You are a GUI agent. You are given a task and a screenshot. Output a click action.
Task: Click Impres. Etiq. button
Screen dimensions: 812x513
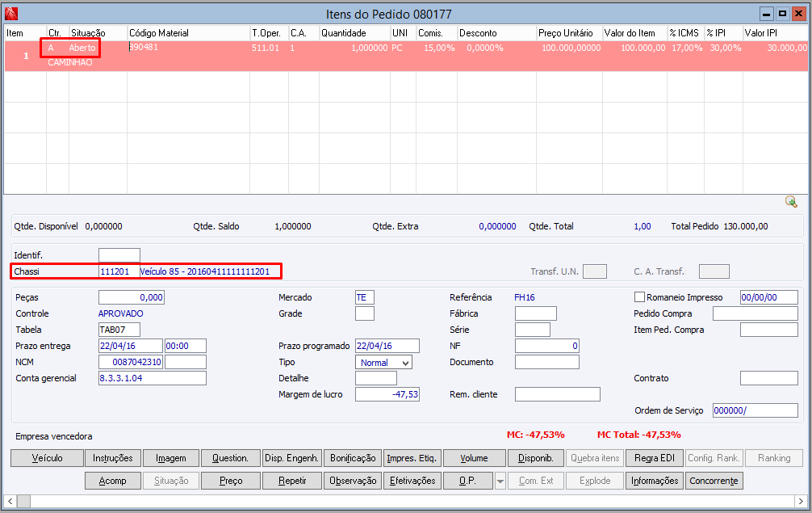[x=412, y=458]
